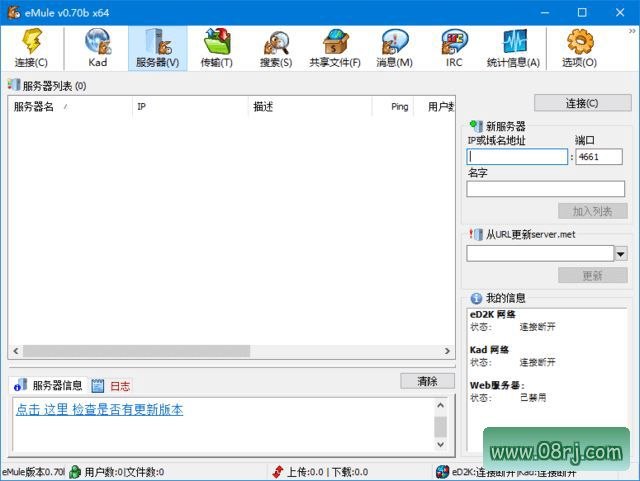The image size is (640, 481).
Task: Click the 已禁用 status text
Action: tap(533, 398)
